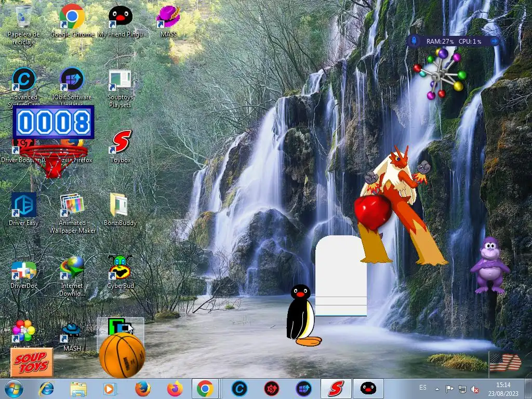This screenshot has height=399, width=532.
Task: Select the Driver Easy desktop shortcut
Action: (24, 209)
